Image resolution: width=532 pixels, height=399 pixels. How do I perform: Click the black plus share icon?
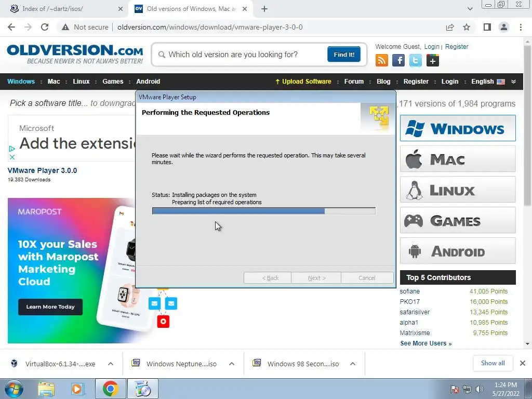click(433, 60)
